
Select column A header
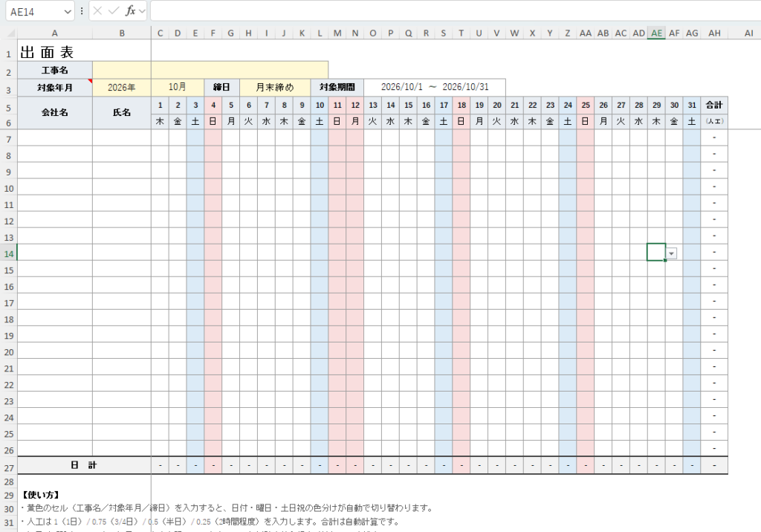54,33
